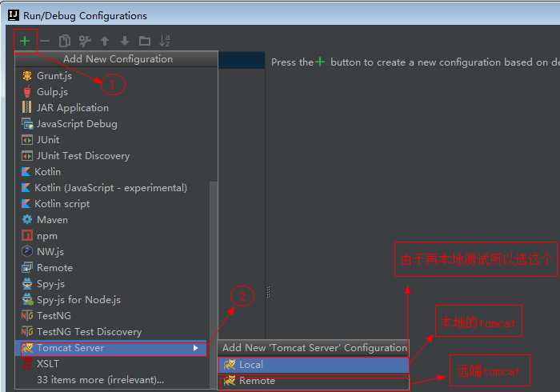The image size is (560, 392).
Task: Select JUnit Test Discovery entry
Action: pos(112,156)
